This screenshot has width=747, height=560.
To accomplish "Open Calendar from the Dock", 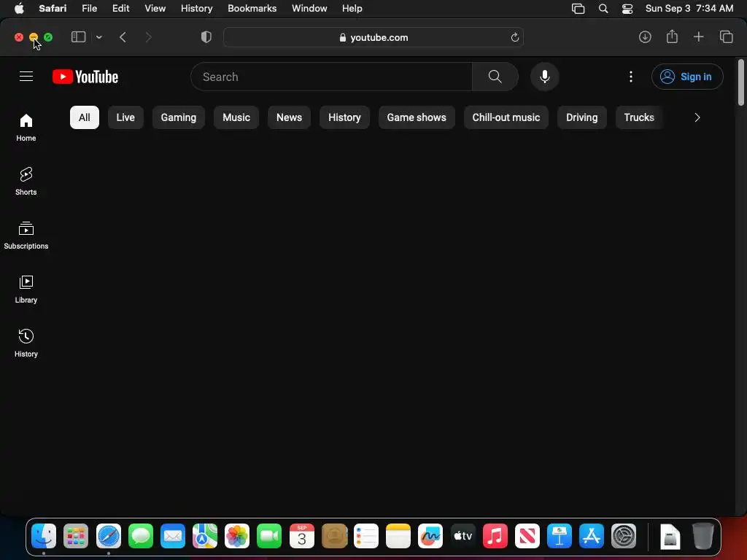I will click(x=301, y=536).
